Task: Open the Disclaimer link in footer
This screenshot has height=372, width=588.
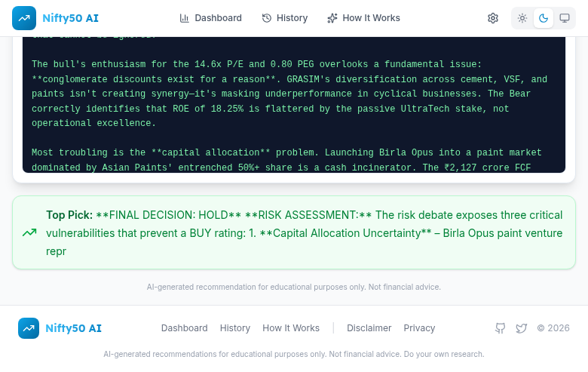Action: [x=369, y=328]
